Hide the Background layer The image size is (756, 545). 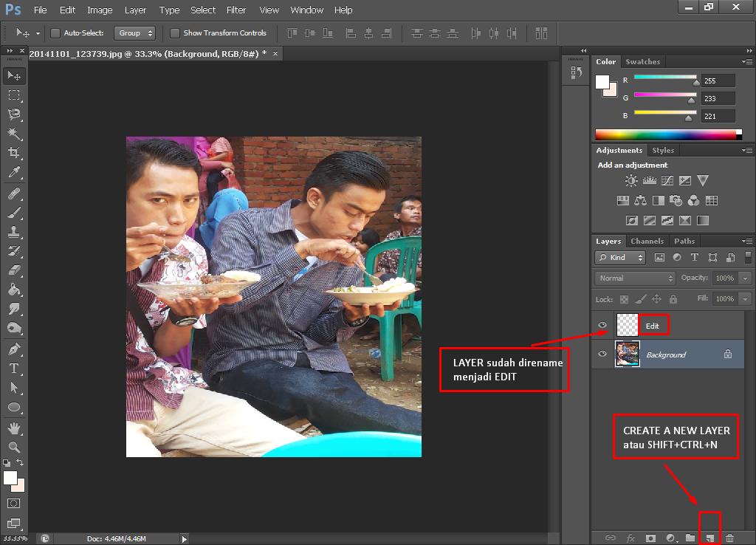click(602, 354)
